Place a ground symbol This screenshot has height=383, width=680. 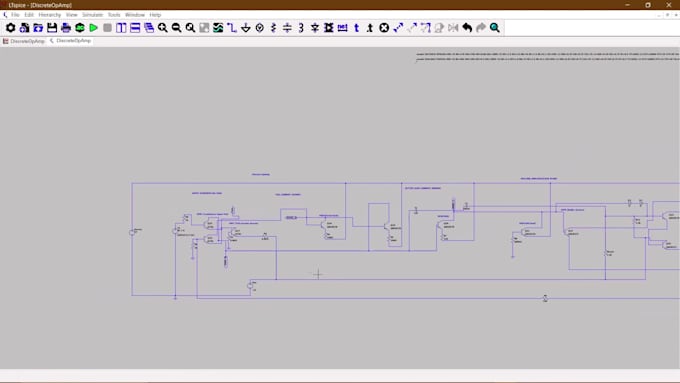(x=246, y=28)
